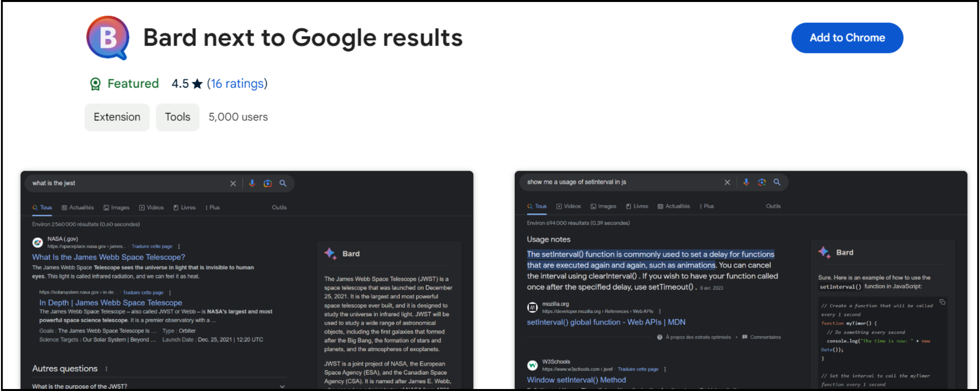
Task: Click Add to Chrome button
Action: [847, 38]
